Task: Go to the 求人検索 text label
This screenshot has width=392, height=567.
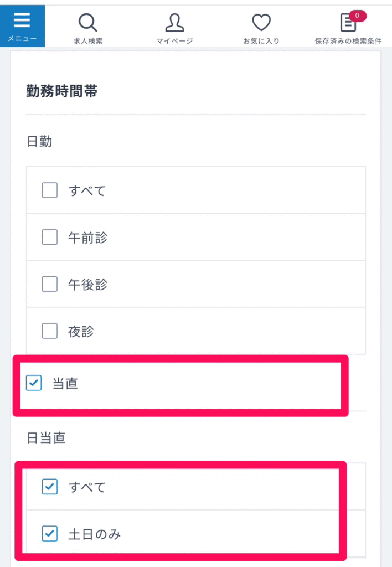Action: 87,41
